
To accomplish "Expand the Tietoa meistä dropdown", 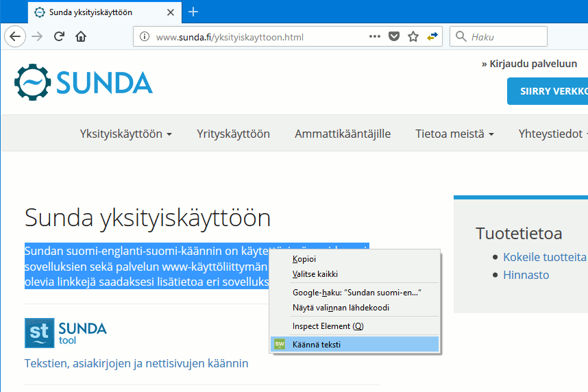I will 454,134.
